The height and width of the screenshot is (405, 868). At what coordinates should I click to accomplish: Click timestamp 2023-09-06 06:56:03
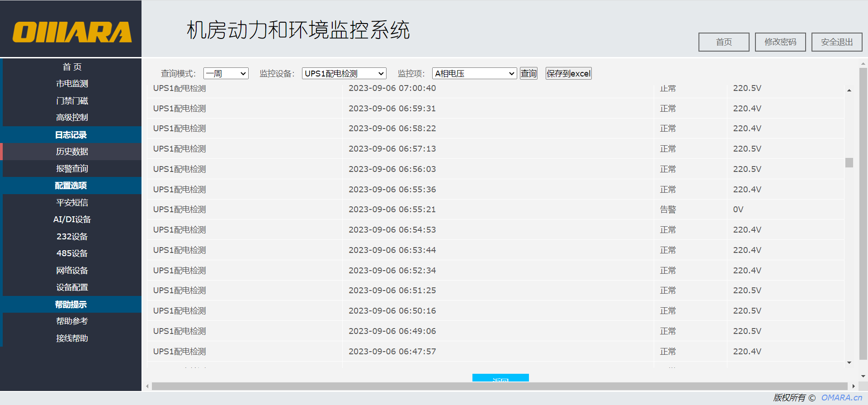[392, 169]
